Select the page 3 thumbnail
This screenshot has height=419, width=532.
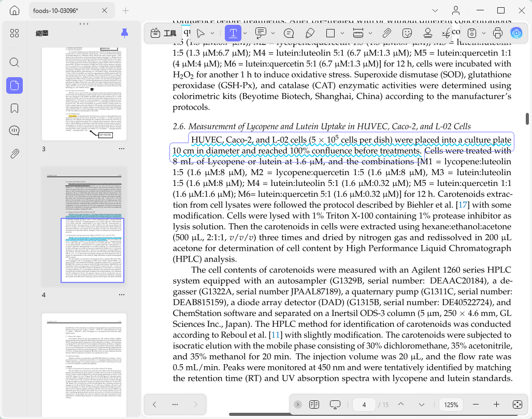pos(84,94)
